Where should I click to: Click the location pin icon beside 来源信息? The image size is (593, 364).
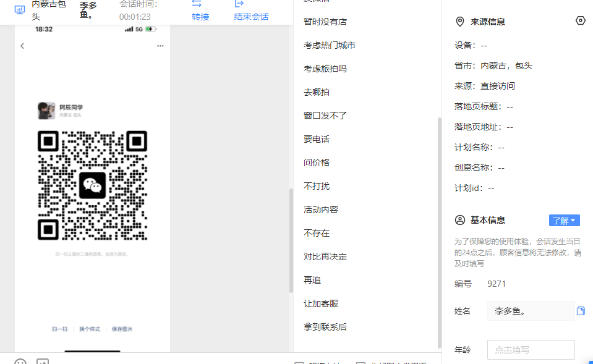click(x=460, y=22)
